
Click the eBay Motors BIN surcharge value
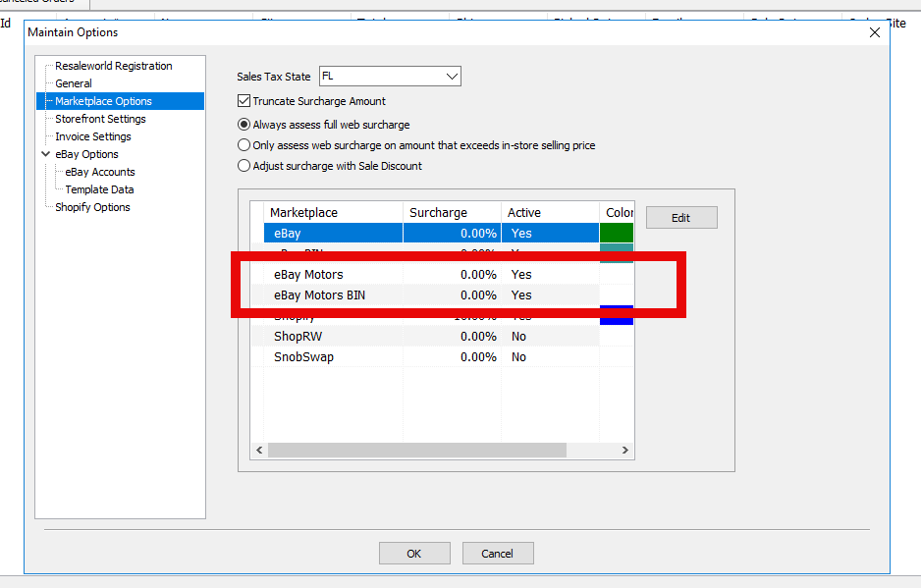click(478, 294)
